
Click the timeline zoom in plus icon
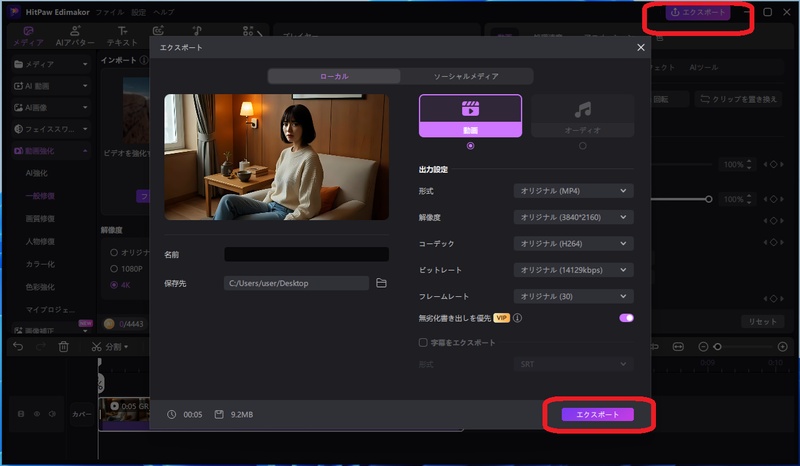783,347
